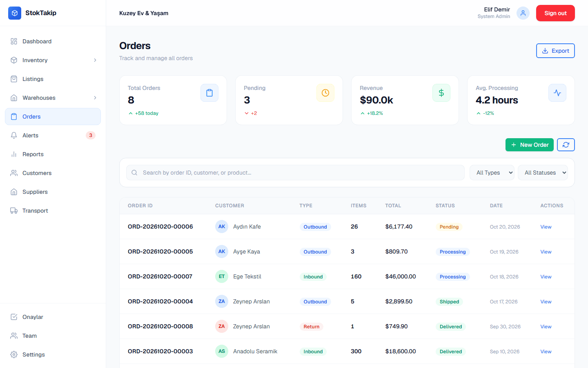Open the All Types filter dropdown
The image size is (588, 368).
click(492, 173)
